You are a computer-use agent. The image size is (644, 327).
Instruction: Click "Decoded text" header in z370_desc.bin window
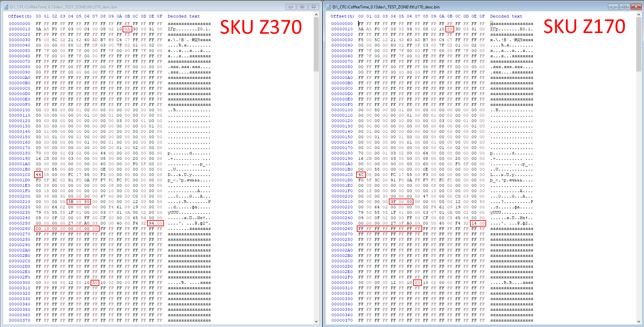pyautogui.click(x=184, y=16)
